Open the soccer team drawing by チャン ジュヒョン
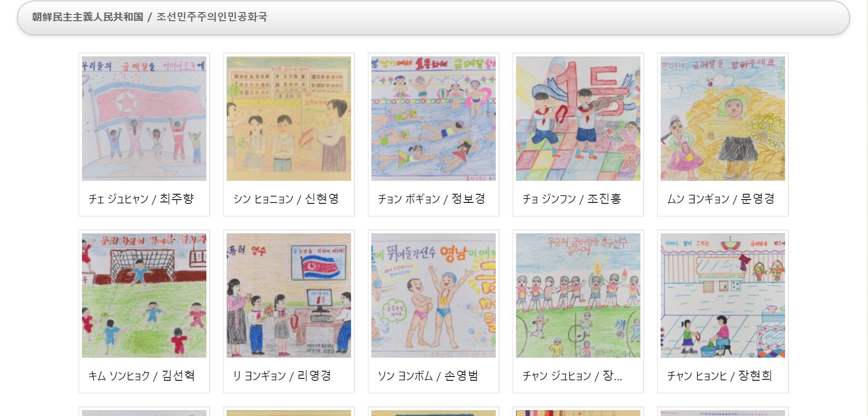The width and height of the screenshot is (868, 416). pyautogui.click(x=578, y=295)
